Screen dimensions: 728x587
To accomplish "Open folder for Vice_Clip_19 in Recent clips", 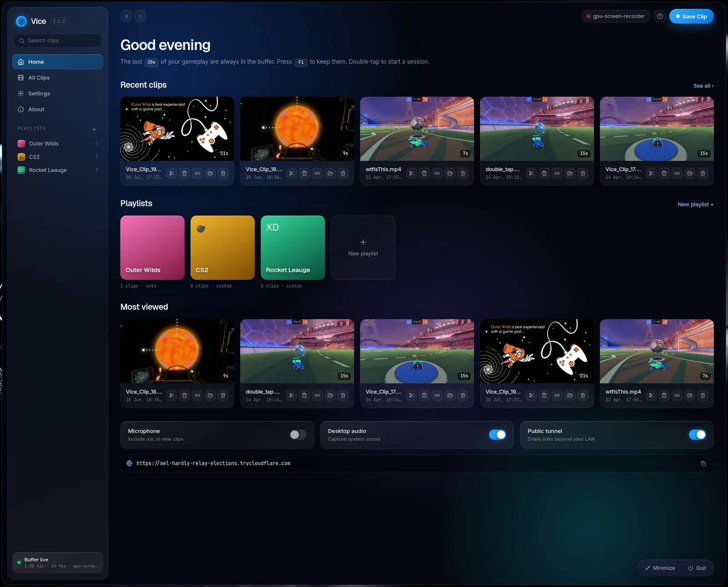I will click(210, 173).
